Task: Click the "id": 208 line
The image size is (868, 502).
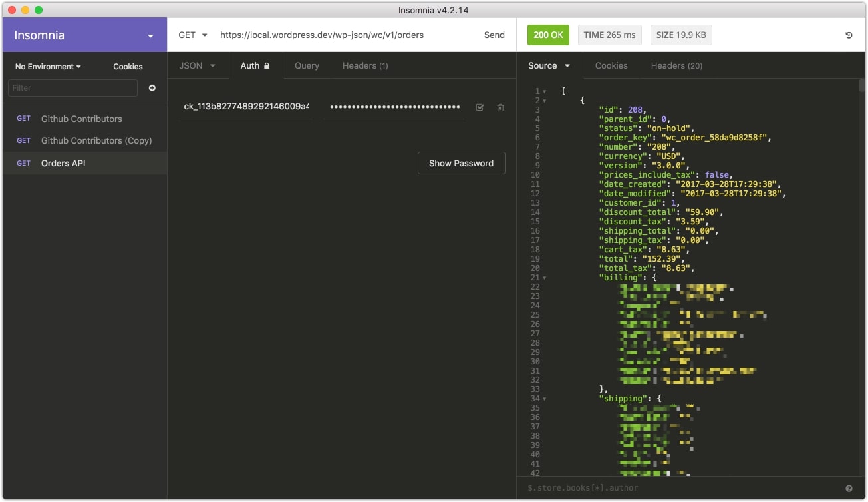Action: click(623, 110)
